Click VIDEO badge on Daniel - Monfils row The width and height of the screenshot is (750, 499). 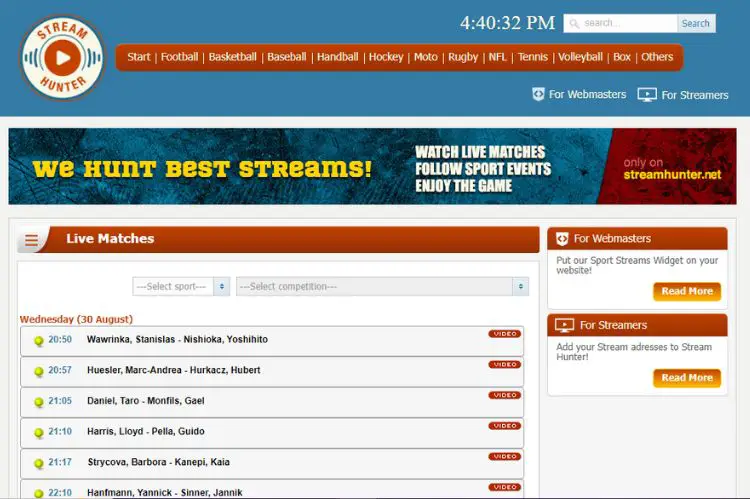coord(505,395)
